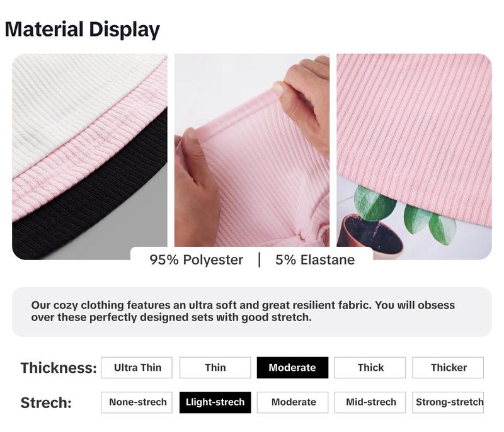Select the None-strech option
The width and height of the screenshot is (504, 432).
137,402
